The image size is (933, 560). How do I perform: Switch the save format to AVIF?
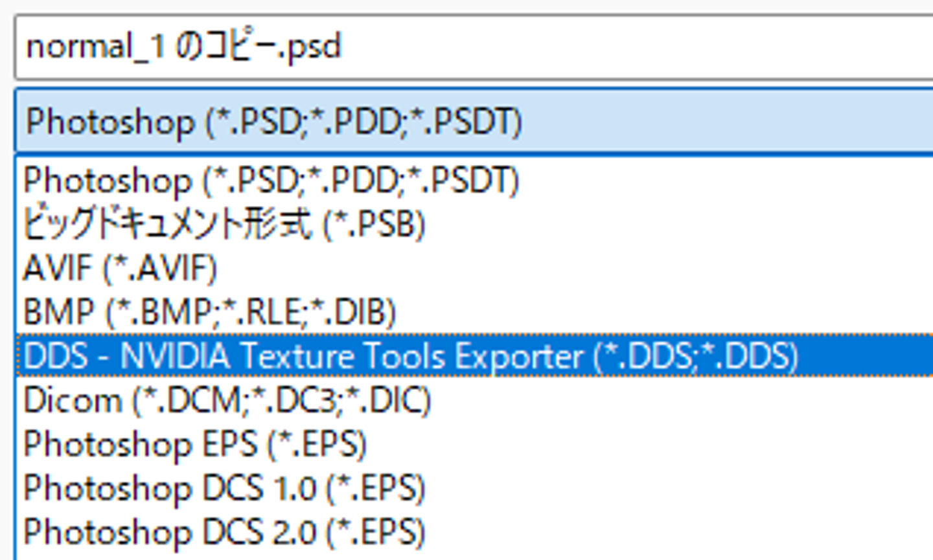coord(121,269)
